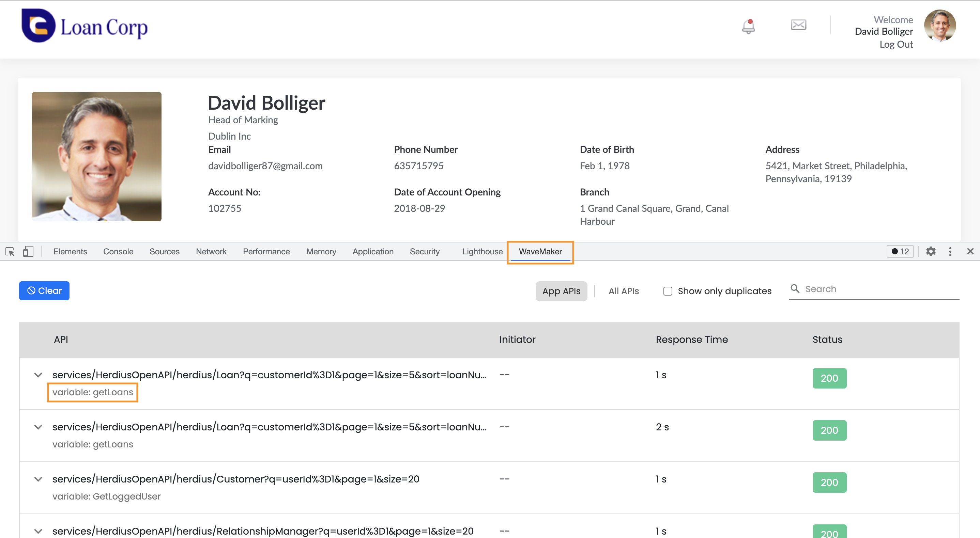
Task: Open the mail envelope icon
Action: [x=798, y=25]
